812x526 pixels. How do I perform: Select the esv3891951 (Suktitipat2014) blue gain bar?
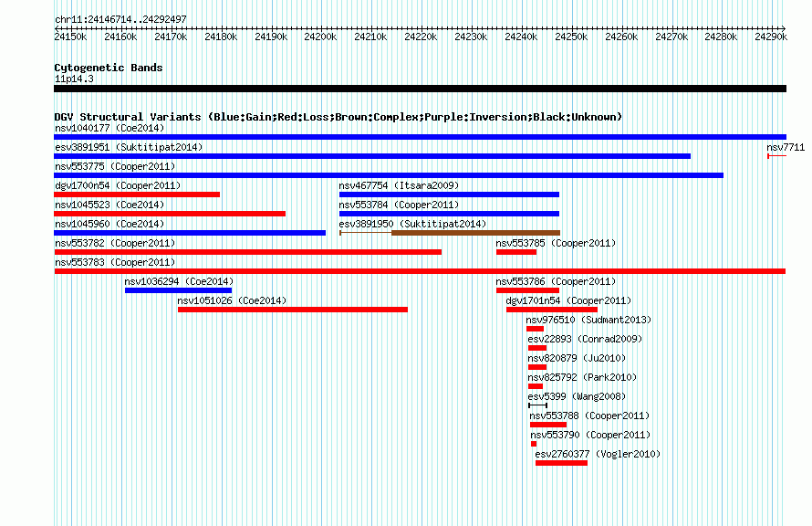[x=372, y=156]
